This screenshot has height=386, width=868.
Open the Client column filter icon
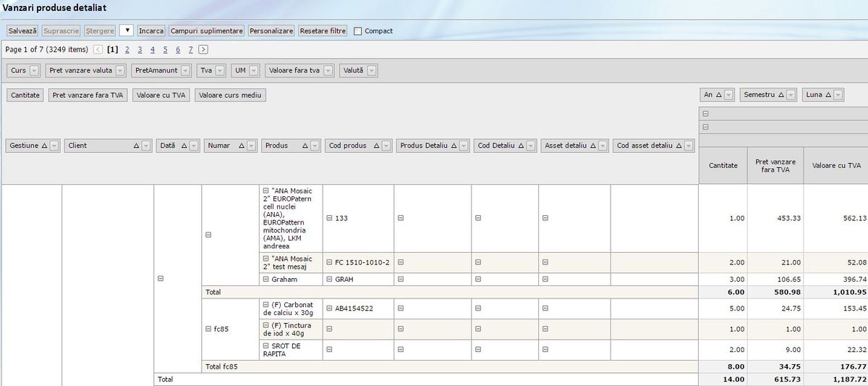[x=146, y=146]
